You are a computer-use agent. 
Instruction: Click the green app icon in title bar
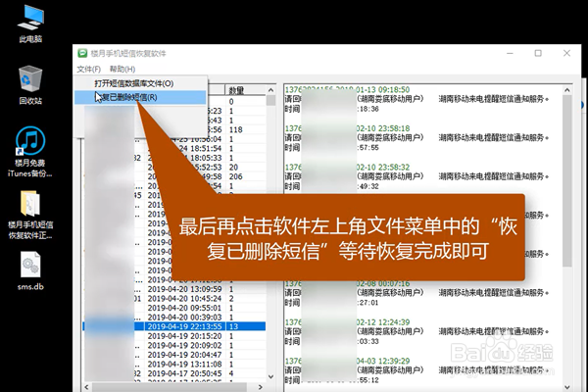point(82,53)
